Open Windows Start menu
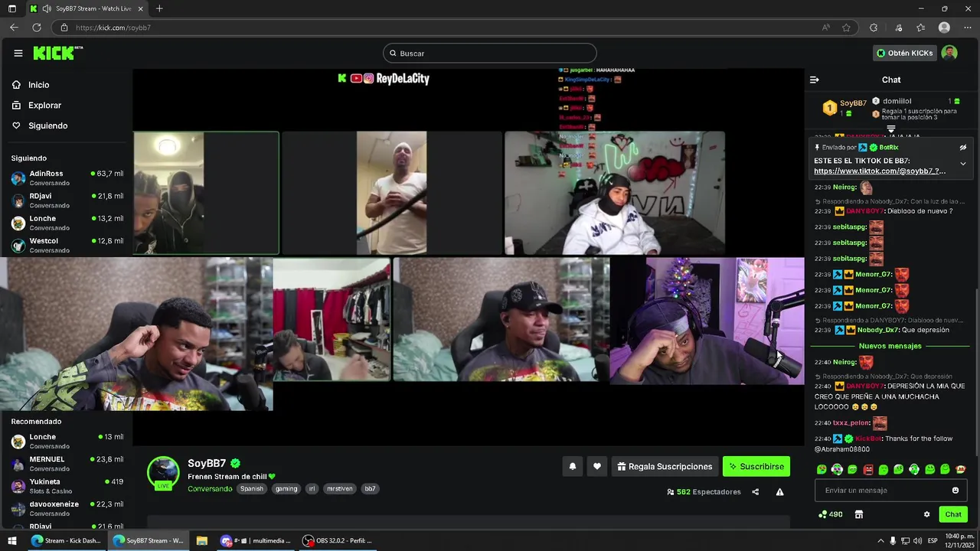The image size is (980, 551). click(x=12, y=540)
